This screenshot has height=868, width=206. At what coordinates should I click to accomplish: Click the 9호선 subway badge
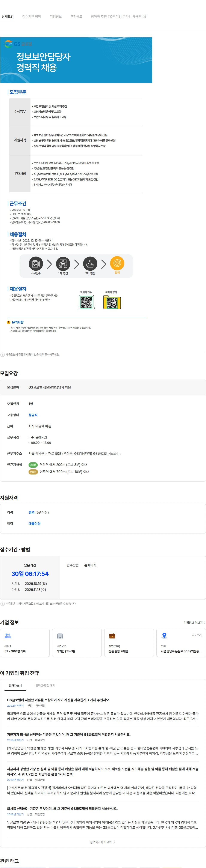[x=33, y=472]
